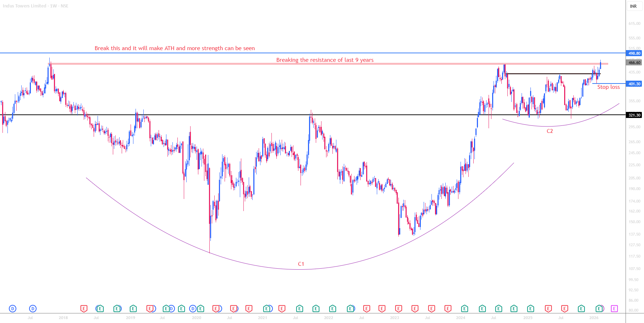Click the C2 cup label
Image resolution: width=644 pixels, height=323 pixels.
(550, 131)
